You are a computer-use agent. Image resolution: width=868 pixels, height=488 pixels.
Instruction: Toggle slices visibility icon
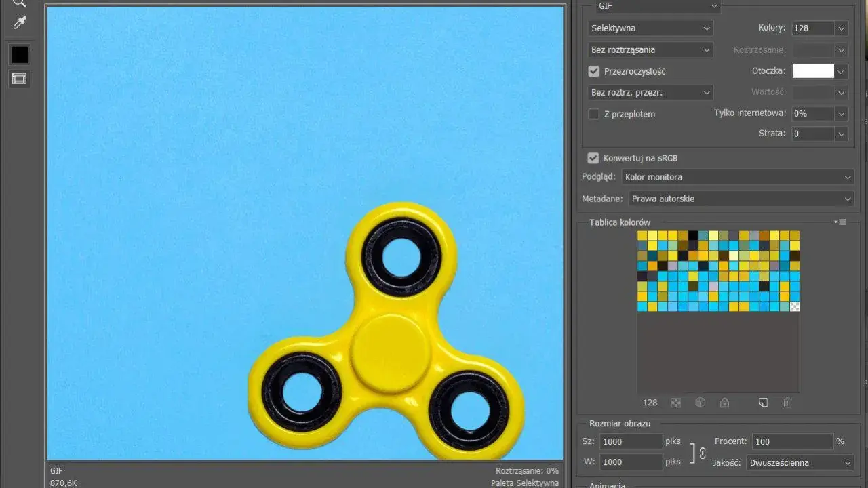pyautogui.click(x=20, y=79)
